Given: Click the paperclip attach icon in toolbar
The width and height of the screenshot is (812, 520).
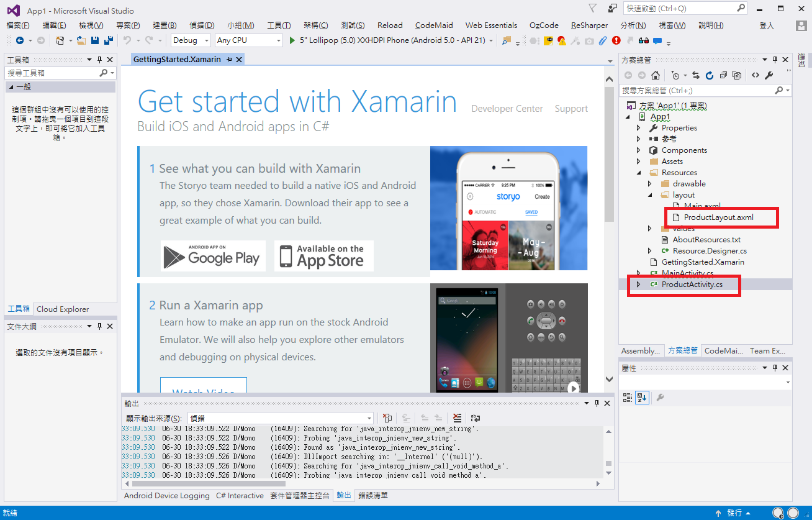Looking at the screenshot, I should 602,40.
